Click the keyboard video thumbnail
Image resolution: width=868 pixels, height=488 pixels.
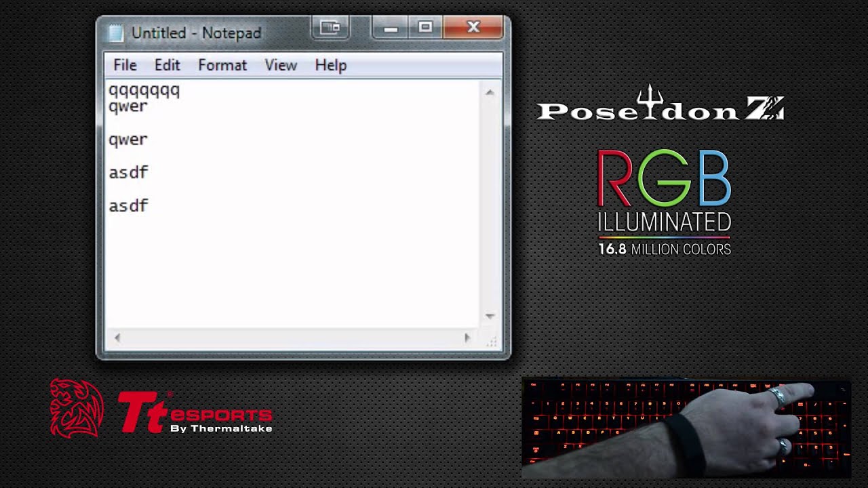[x=686, y=429]
